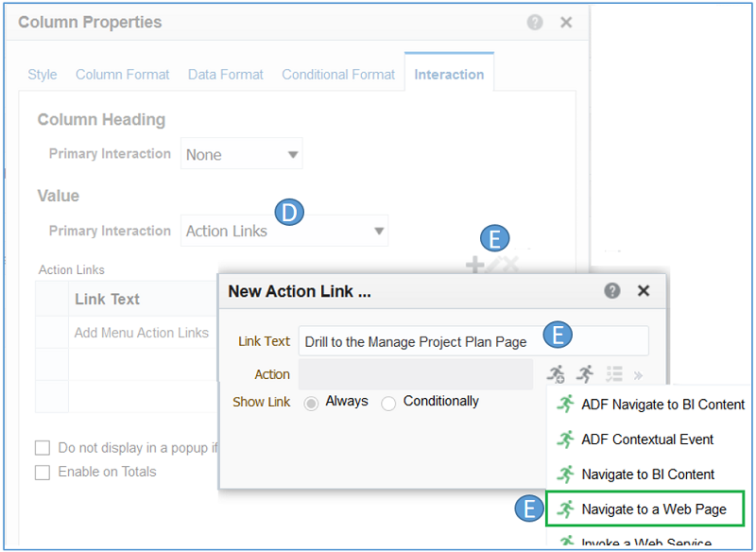Click the Link Text input field
The width and height of the screenshot is (756, 552).
coord(472,341)
